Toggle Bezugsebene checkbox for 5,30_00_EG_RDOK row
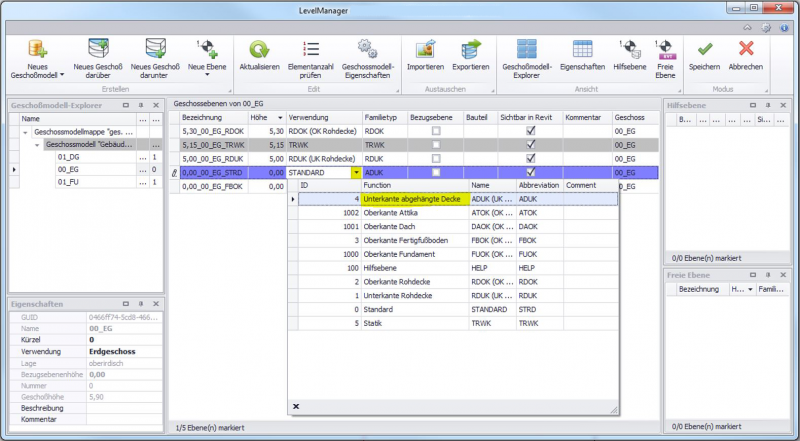Viewport: 800px width, 441px height. tap(435, 131)
